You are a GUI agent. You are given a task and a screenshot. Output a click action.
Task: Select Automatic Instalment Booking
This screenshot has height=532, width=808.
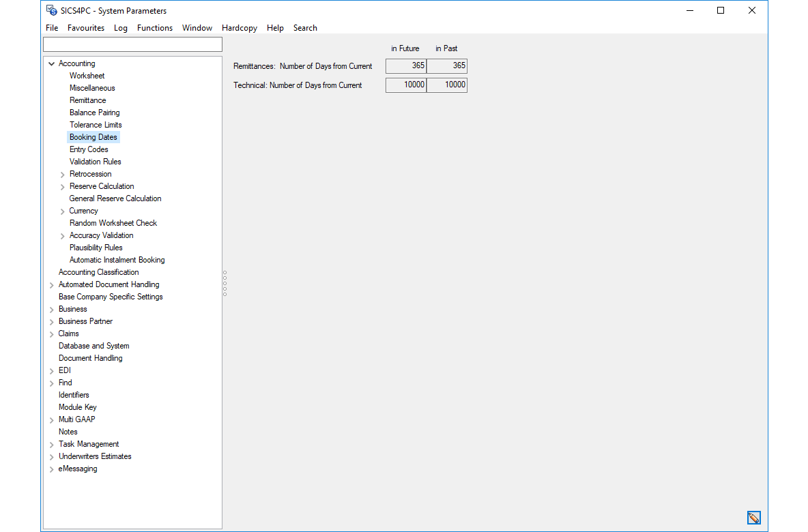coord(117,260)
